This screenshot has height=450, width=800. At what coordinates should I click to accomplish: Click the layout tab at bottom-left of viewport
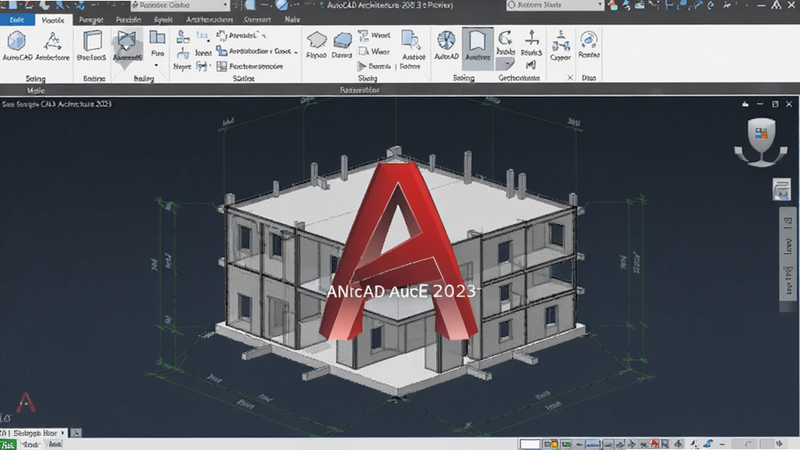pyautogui.click(x=34, y=433)
